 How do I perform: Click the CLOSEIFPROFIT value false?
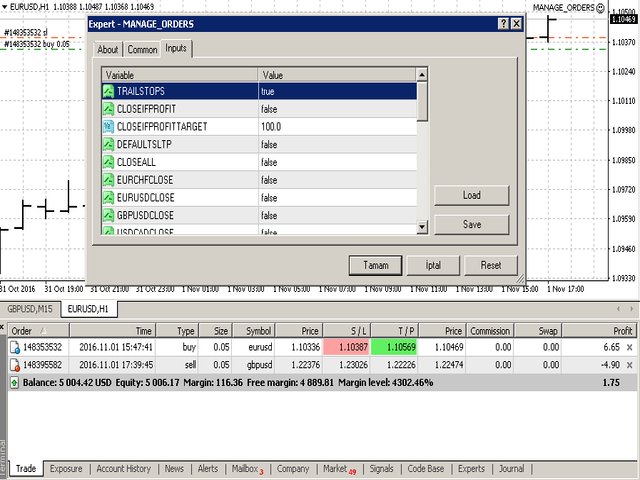point(269,109)
